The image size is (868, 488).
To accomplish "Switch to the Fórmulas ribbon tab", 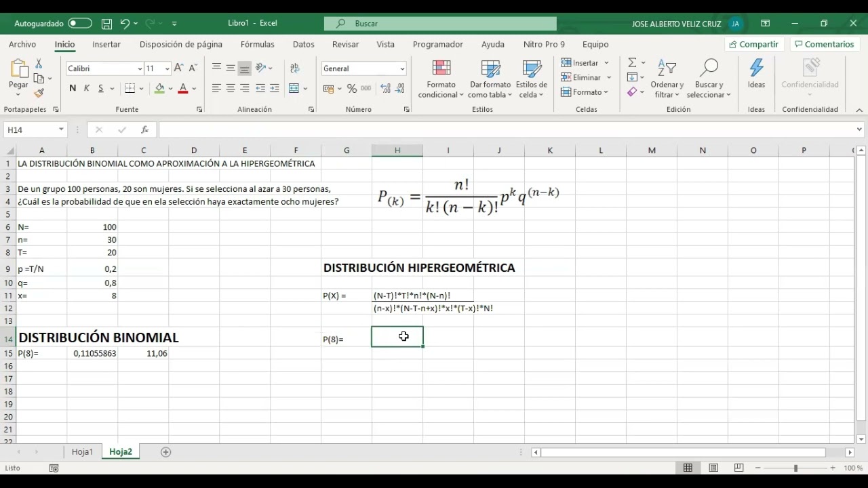I will tap(257, 44).
